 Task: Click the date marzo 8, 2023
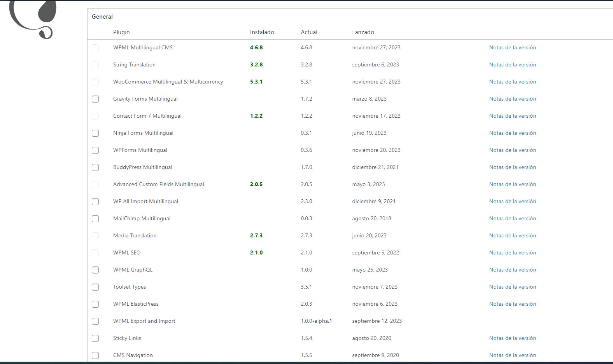(370, 99)
